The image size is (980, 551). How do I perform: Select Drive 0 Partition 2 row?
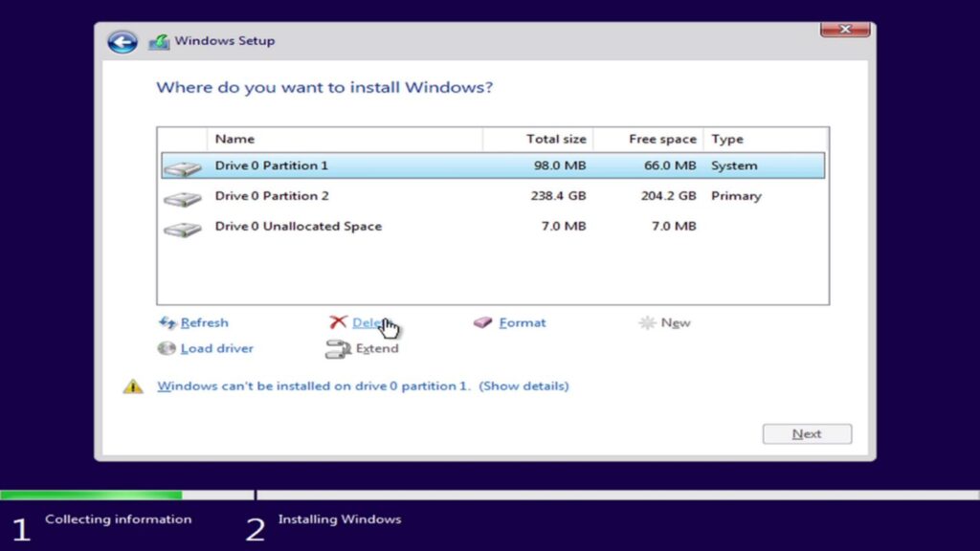493,196
